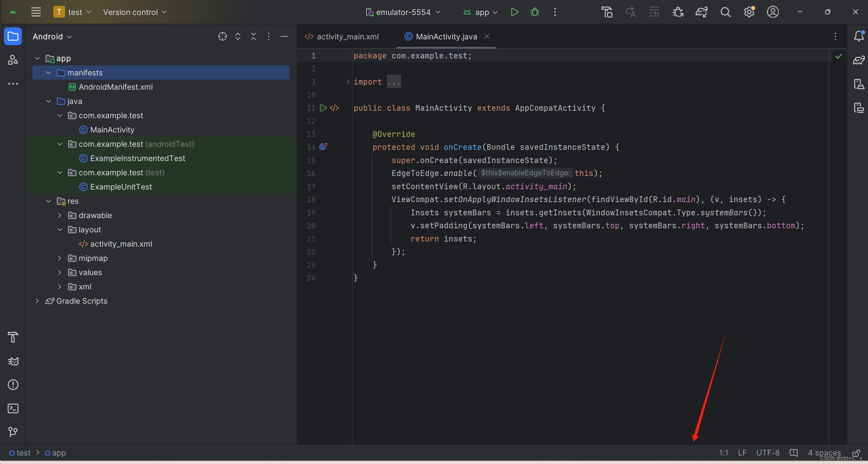Open Build tool window hammer

13,337
